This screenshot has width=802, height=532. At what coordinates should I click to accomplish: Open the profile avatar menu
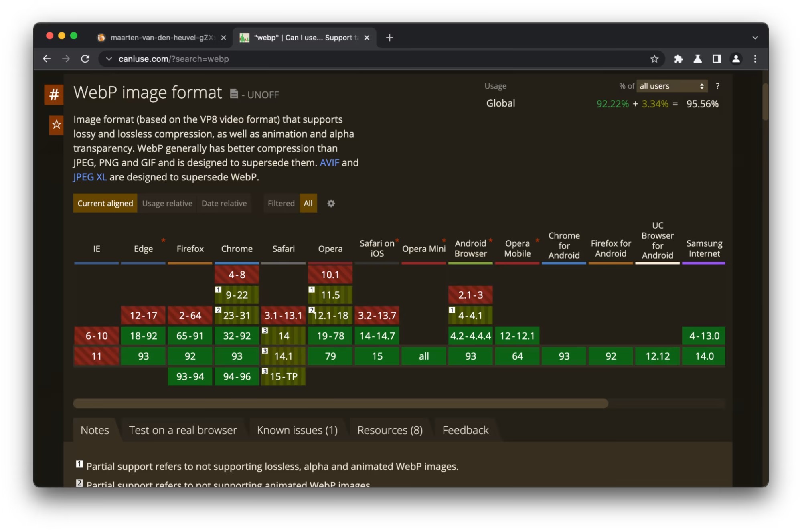coord(736,59)
